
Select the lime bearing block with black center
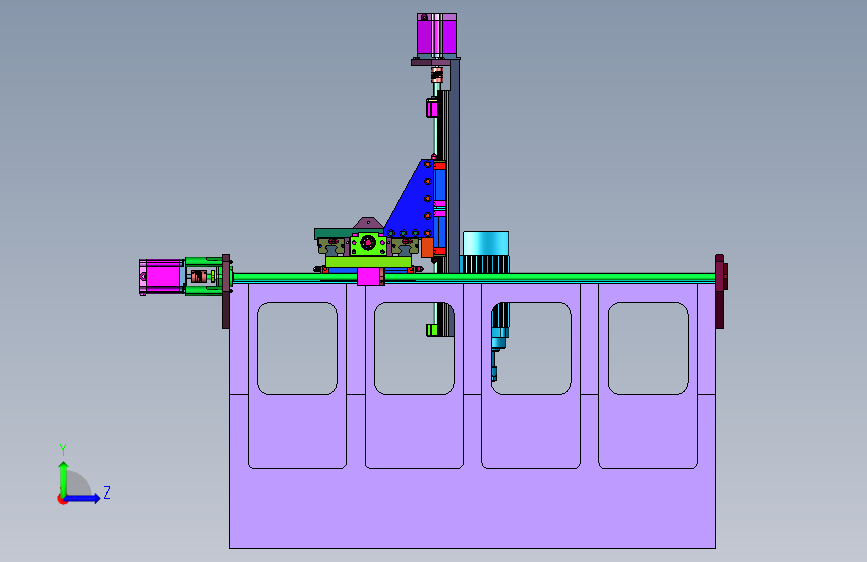pyautogui.click(x=368, y=243)
